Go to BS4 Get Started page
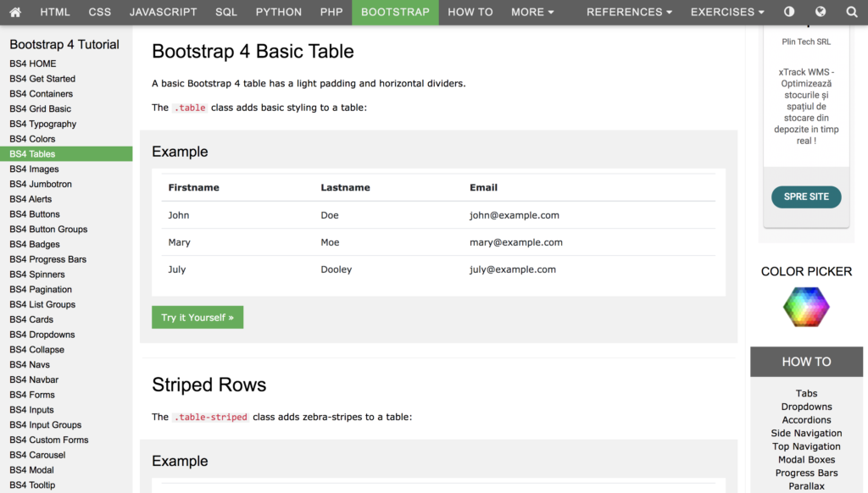Image resolution: width=868 pixels, height=493 pixels. (42, 79)
